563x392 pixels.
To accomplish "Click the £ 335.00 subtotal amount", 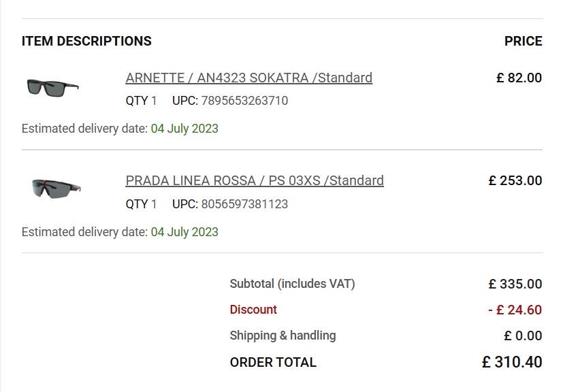I will (515, 284).
